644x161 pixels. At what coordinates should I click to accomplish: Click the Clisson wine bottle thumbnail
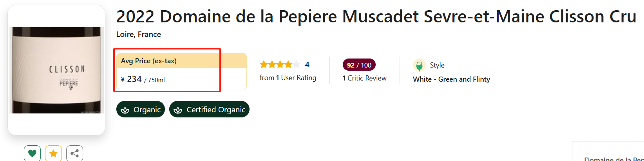[56, 70]
